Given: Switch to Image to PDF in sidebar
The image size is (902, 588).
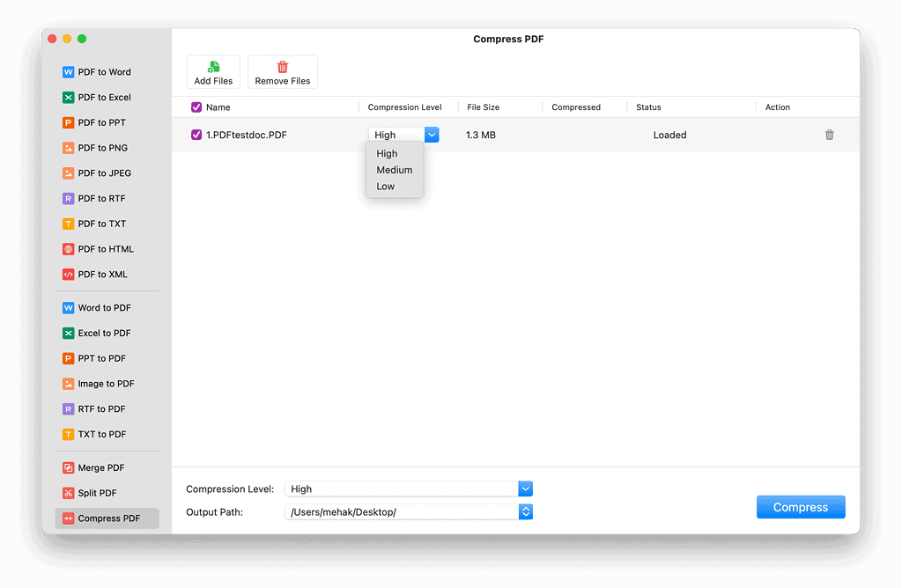Looking at the screenshot, I should (x=107, y=384).
